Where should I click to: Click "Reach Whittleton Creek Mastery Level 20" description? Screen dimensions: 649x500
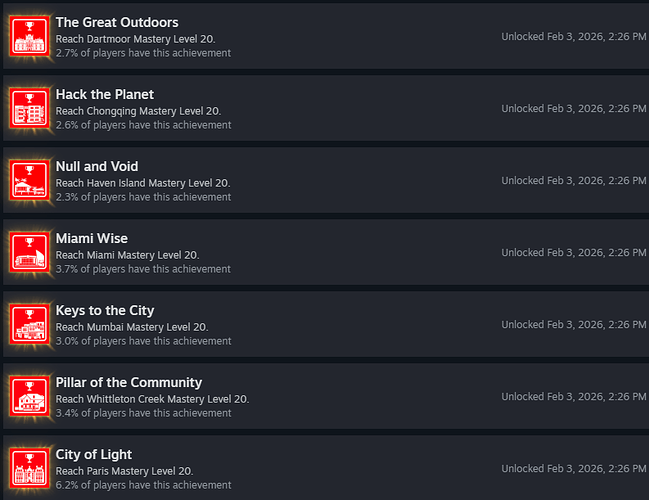pos(152,399)
